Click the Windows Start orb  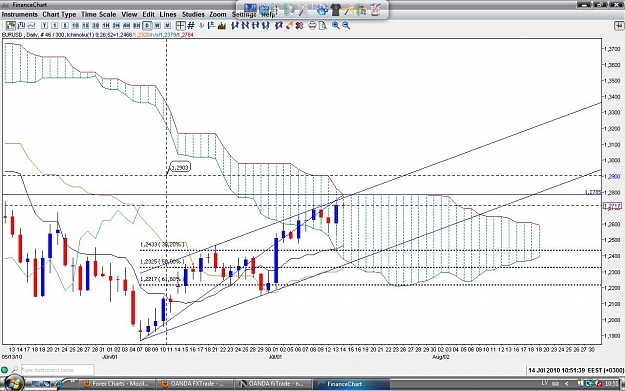point(14,383)
